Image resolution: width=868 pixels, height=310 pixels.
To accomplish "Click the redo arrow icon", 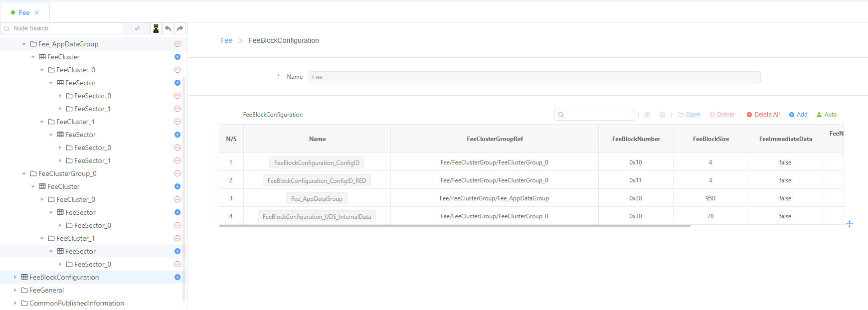I will (x=180, y=28).
